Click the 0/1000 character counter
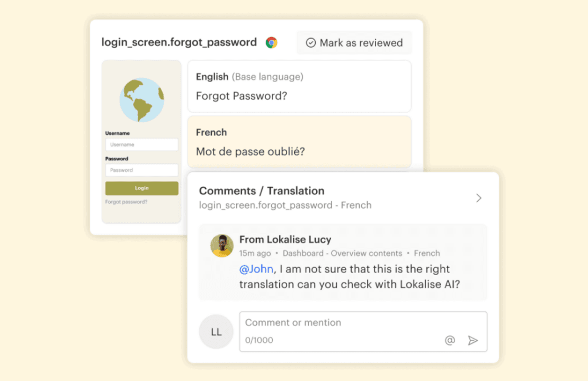Screen dimensions: 588x381 click(259, 340)
